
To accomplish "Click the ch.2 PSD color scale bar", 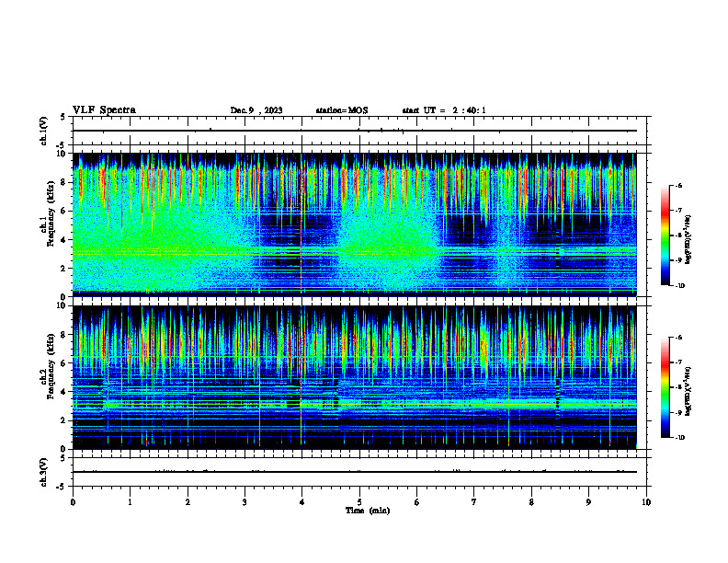I will tap(665, 387).
